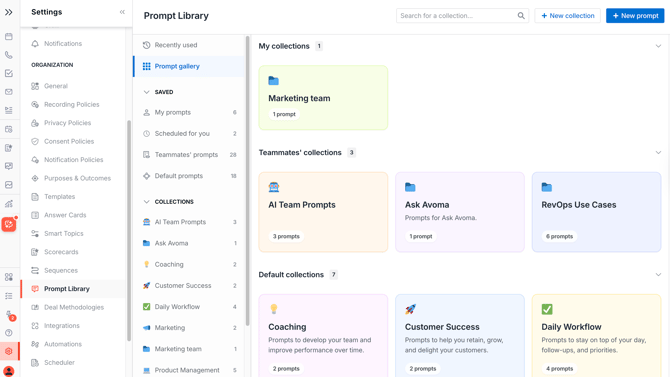
Task: Click the '6 prompts' badge on RevOps Use Cases
Action: tap(559, 236)
